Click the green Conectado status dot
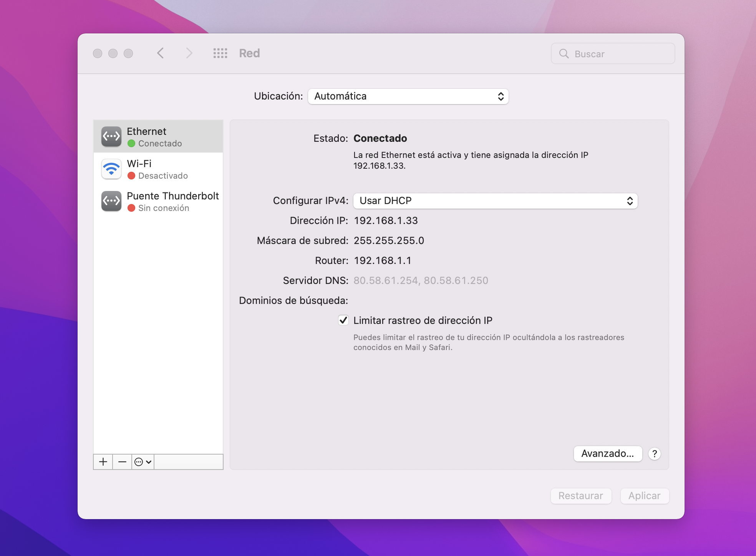This screenshot has width=756, height=556. (x=131, y=143)
